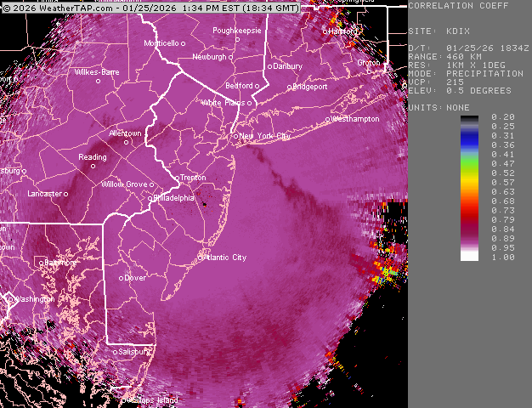
Task: Select the Philadelphia city marker
Action: pos(151,198)
